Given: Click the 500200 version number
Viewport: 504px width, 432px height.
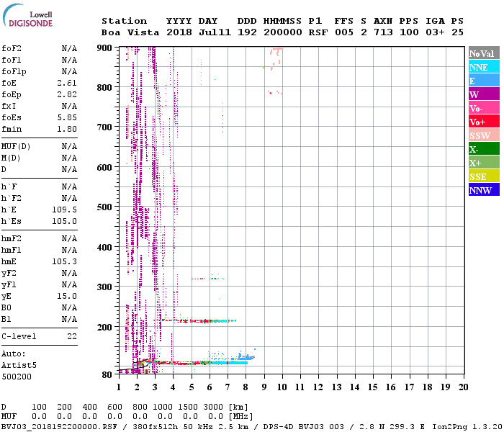Looking at the screenshot, I should [17, 377].
